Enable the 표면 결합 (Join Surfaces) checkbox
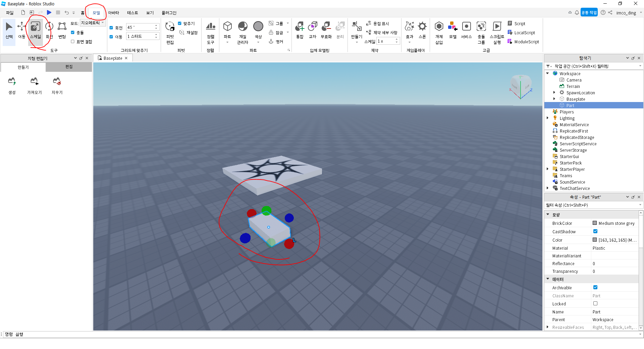This screenshot has height=349, width=644. click(x=72, y=42)
